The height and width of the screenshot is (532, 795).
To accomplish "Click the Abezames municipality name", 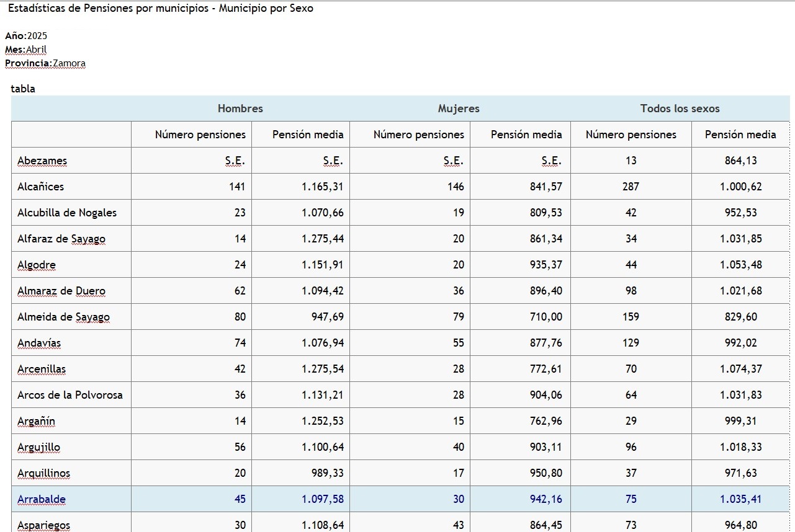I will point(42,161).
